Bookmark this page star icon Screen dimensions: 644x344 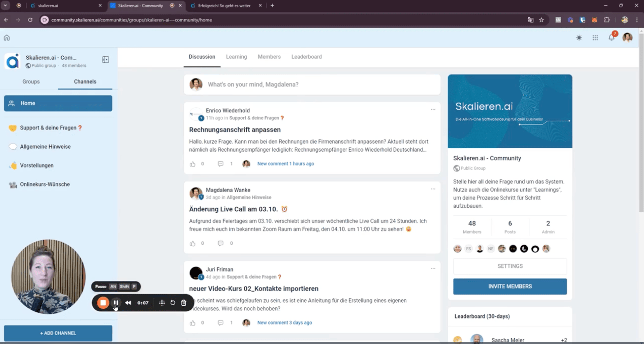tap(541, 20)
